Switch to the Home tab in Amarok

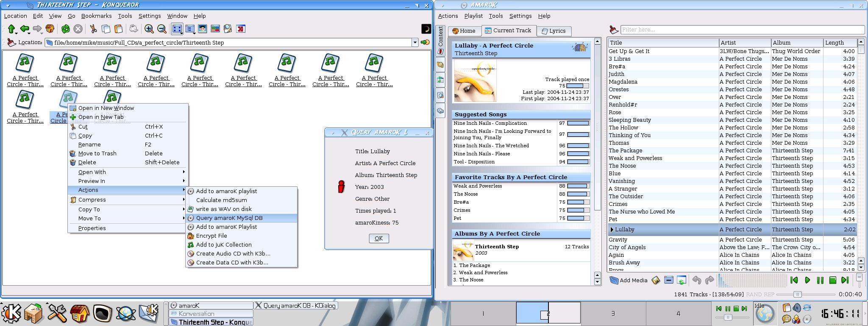464,31
